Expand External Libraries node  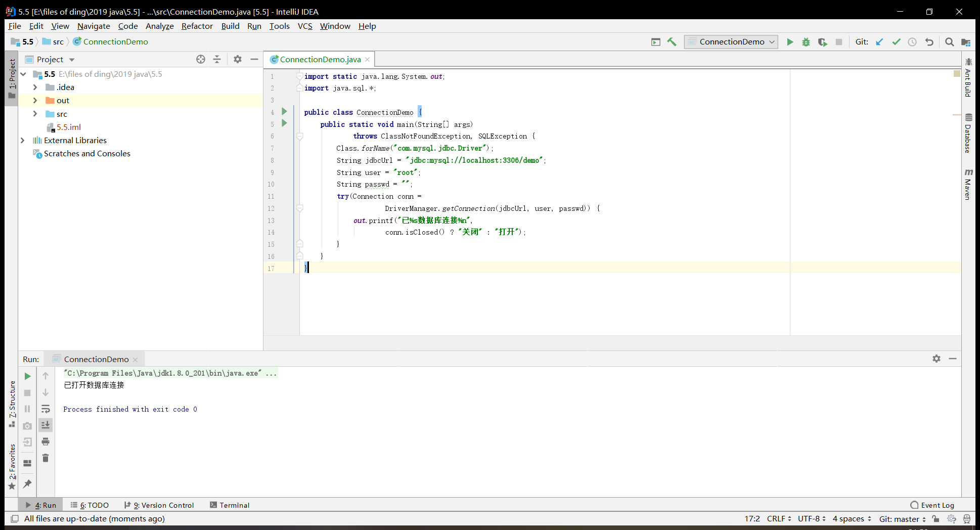[23, 140]
